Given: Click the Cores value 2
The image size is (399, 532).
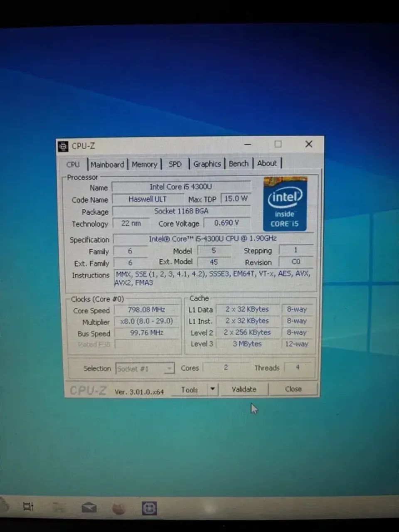Looking at the screenshot, I should 226,367.
